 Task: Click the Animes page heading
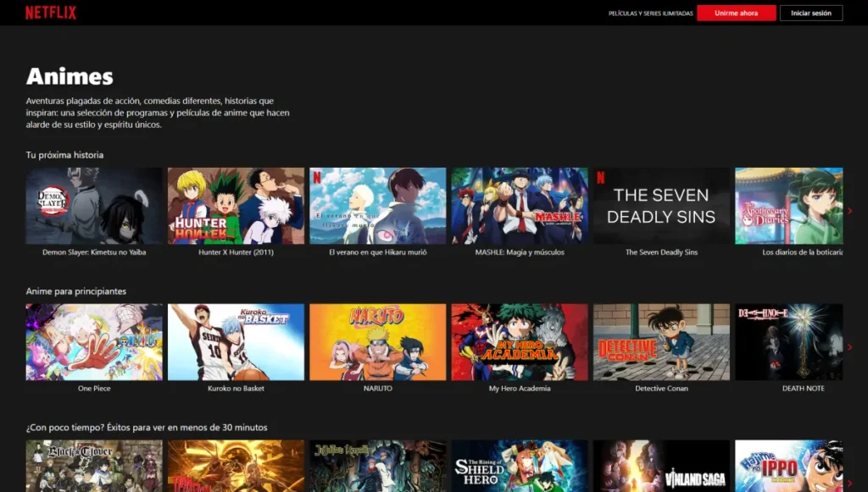tap(70, 76)
